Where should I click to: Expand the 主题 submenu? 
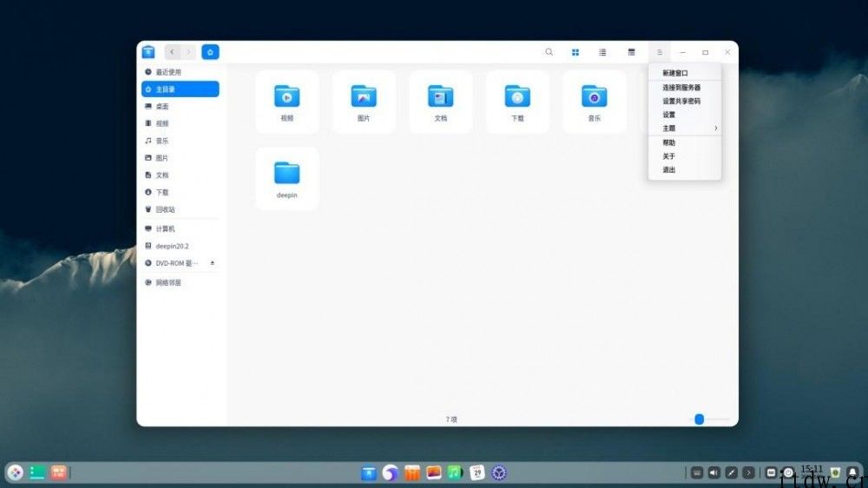tap(685, 128)
